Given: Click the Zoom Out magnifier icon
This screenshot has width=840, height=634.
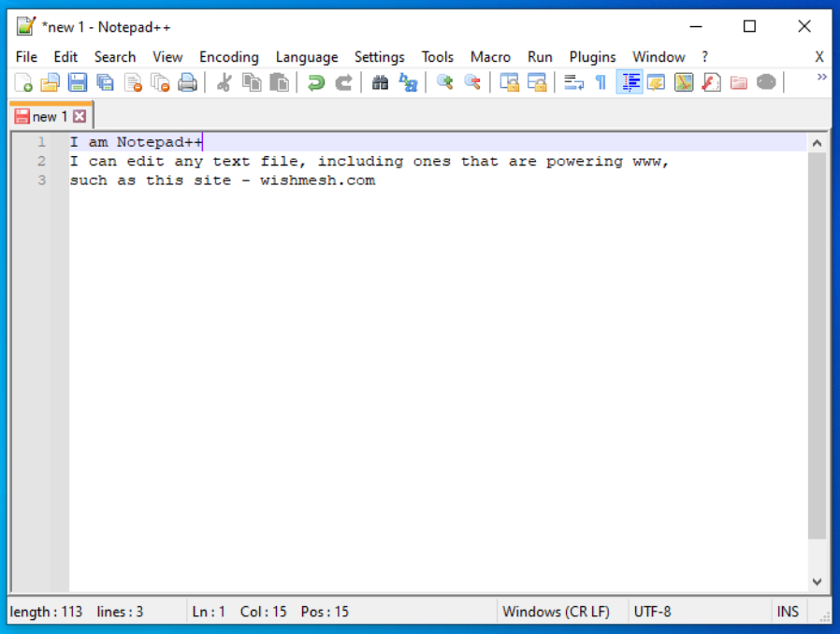Looking at the screenshot, I should (472, 82).
